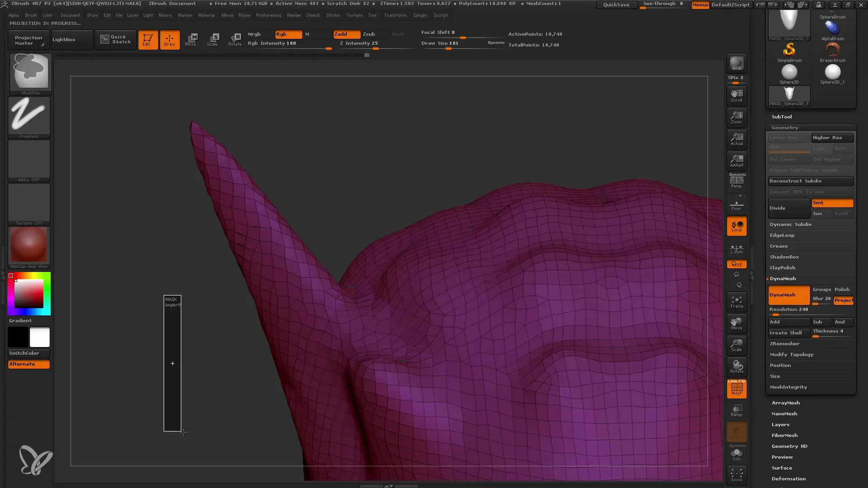Toggle the Smt smooth subdivide option

(831, 202)
